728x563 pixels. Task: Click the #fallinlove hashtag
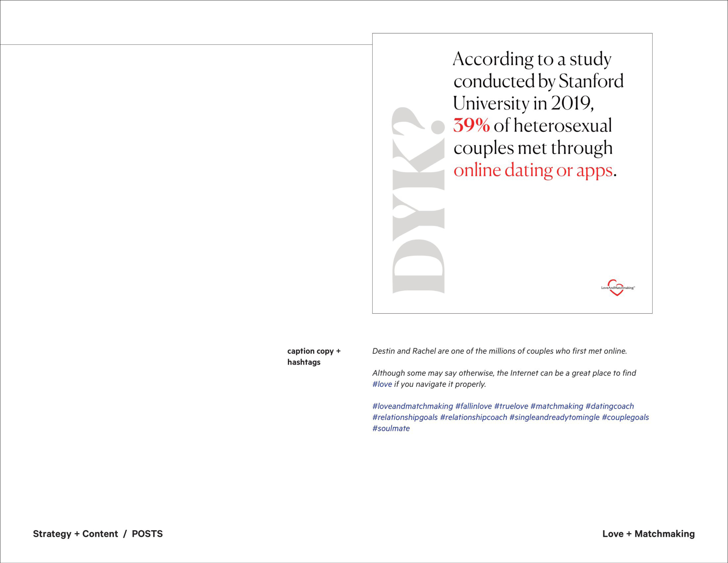(x=473, y=406)
